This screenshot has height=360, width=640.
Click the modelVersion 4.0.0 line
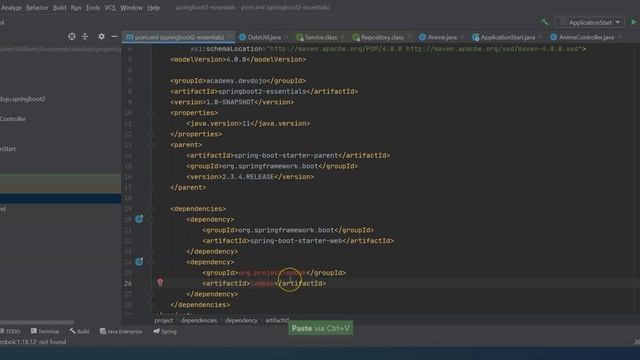click(238, 60)
